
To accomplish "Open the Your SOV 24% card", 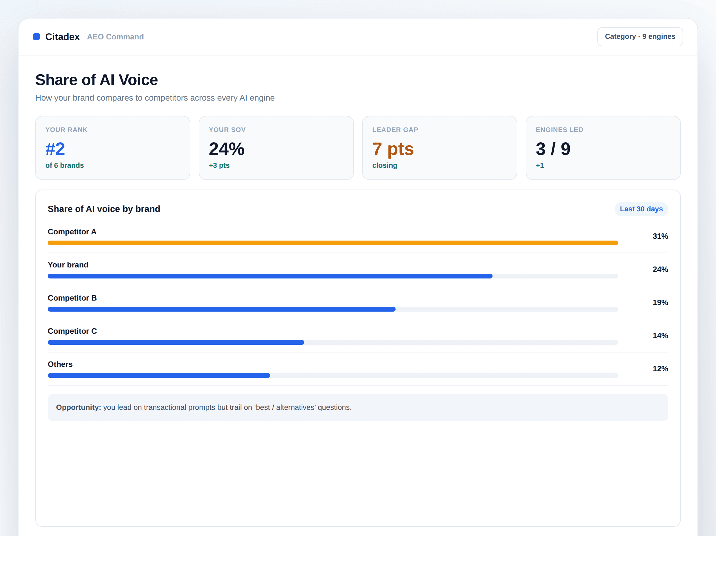I will coord(276,148).
